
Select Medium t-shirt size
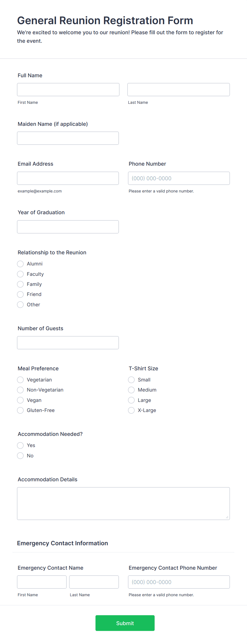point(131,390)
